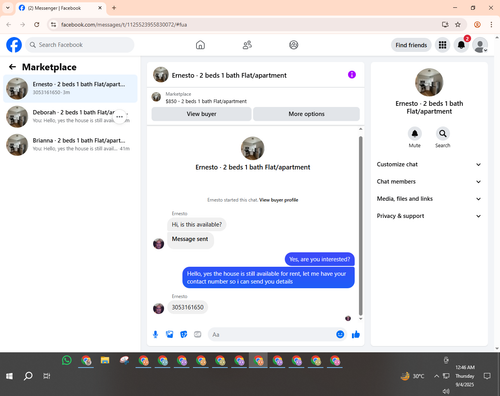Open options dots on Deborah conversation
500x396 pixels.
tap(120, 117)
